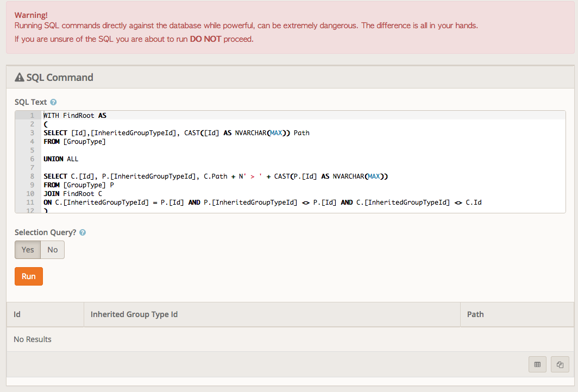This screenshot has width=578, height=392.
Task: Click the No Results row in grid
Action: pos(33,339)
